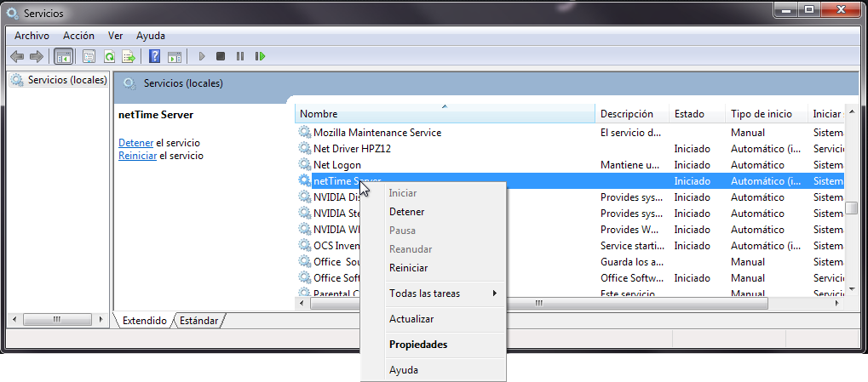Click the 'Guarda los a...' description cell
This screenshot has height=382, width=868.
(x=632, y=262)
